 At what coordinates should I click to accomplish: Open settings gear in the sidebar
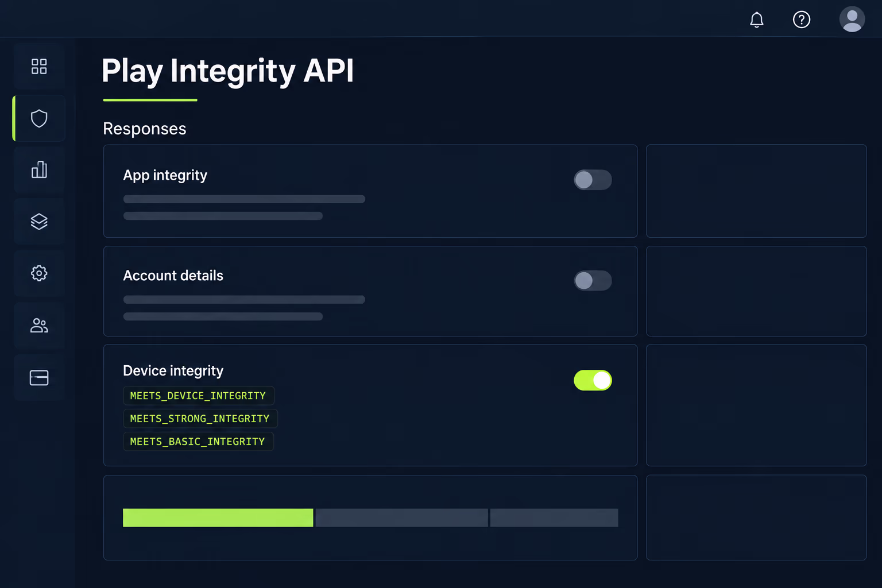(x=39, y=273)
